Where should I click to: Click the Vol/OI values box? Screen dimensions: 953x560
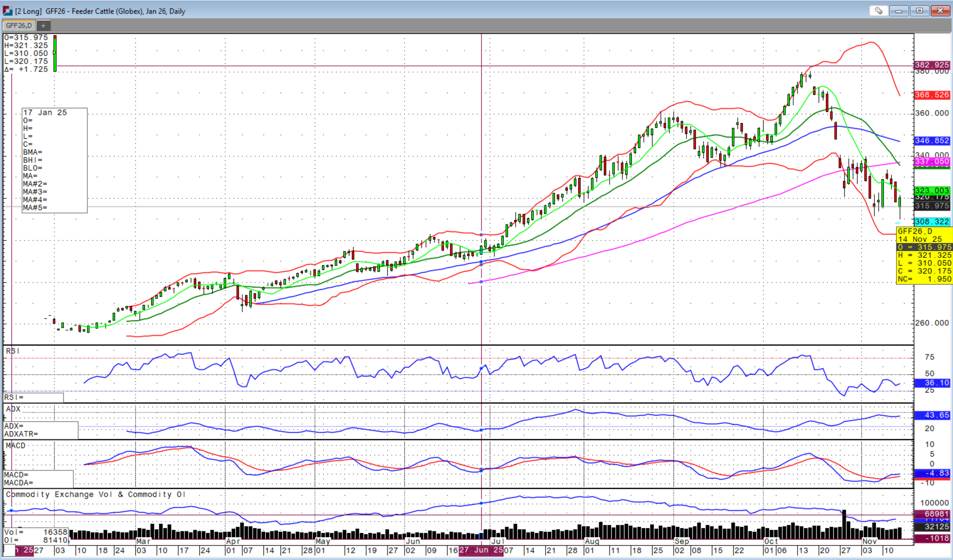point(36,536)
